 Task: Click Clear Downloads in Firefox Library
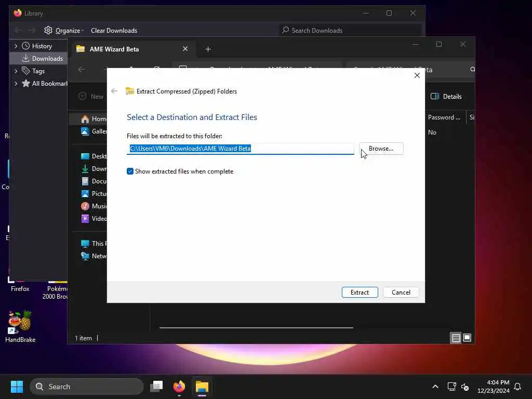114,31
